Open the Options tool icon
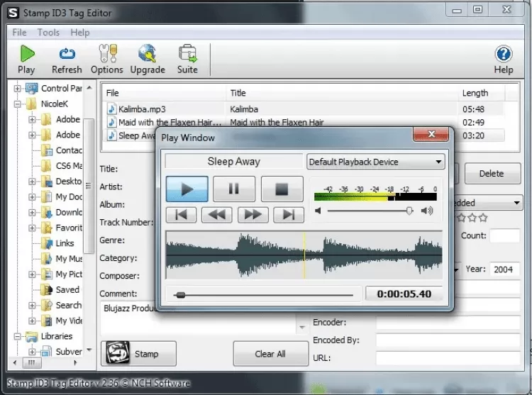The image size is (532, 395). 107,54
